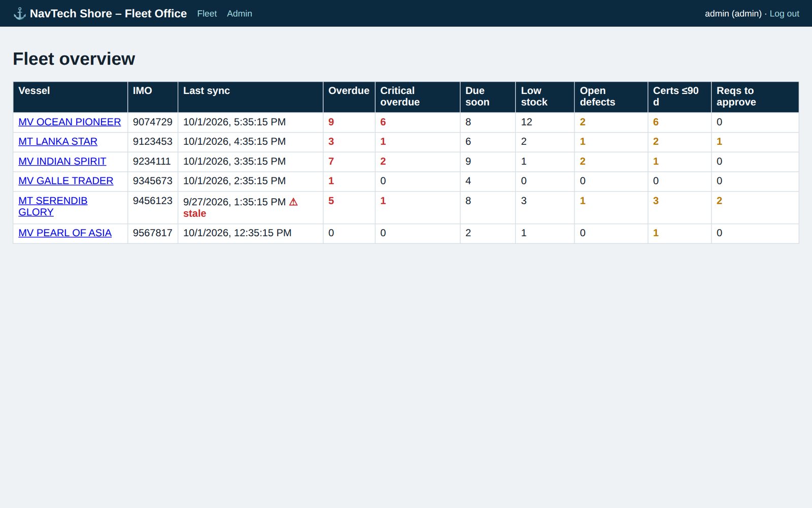Select IMO number 9234111

[152, 162]
